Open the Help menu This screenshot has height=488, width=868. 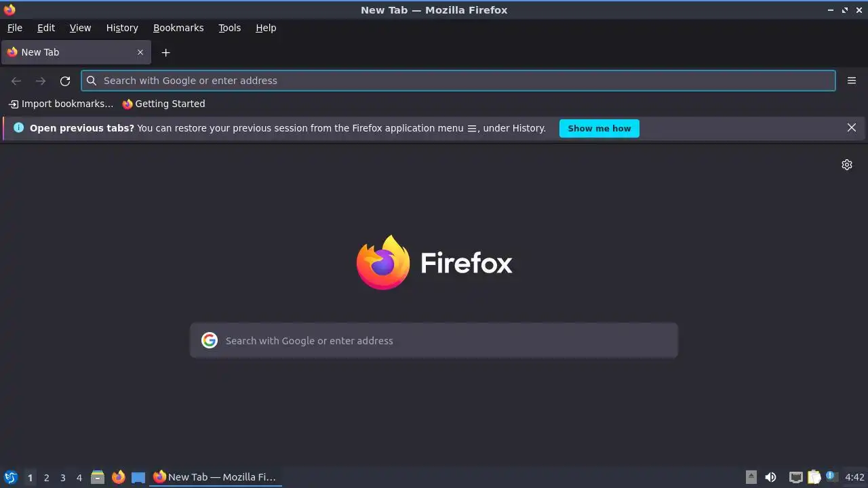266,28
